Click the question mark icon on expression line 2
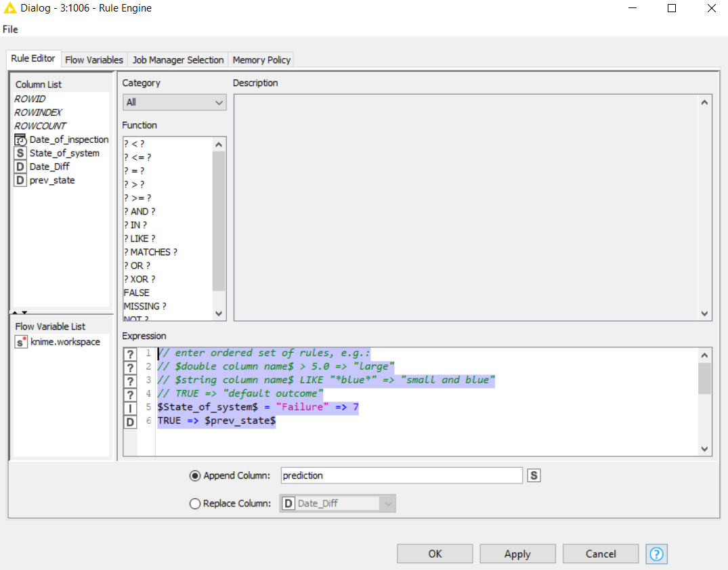 (x=131, y=368)
